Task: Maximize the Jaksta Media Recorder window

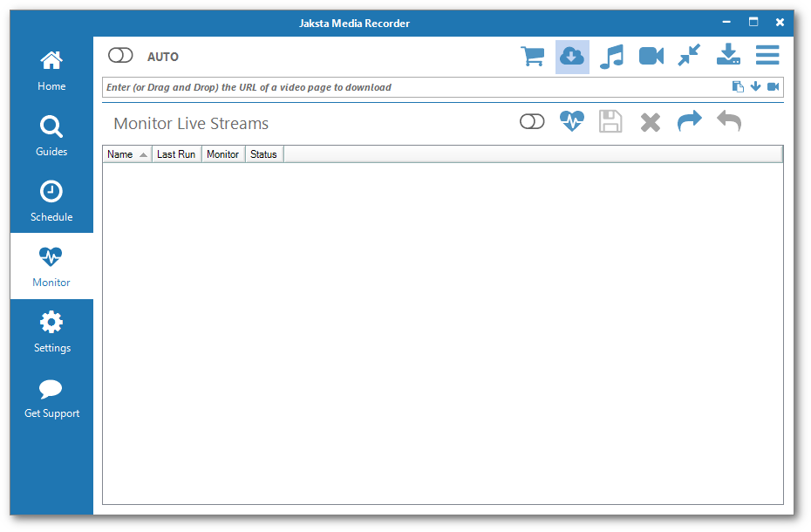Action: coord(753,22)
